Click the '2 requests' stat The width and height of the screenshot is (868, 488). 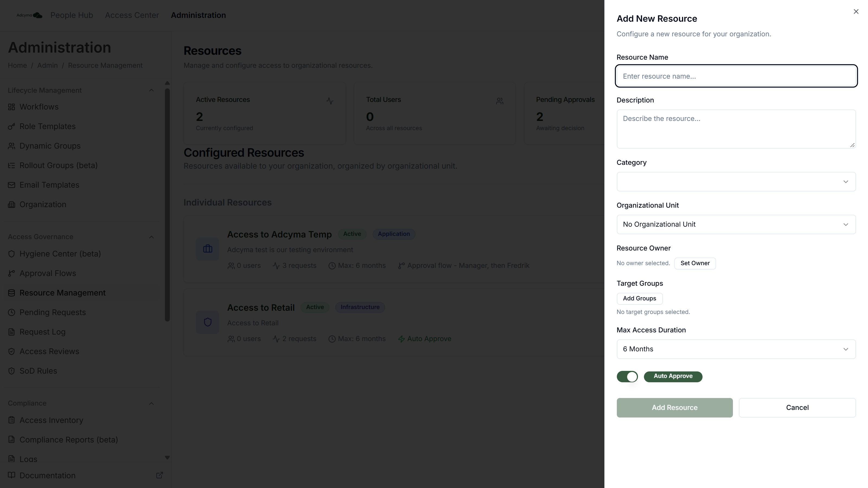pyautogui.click(x=295, y=339)
